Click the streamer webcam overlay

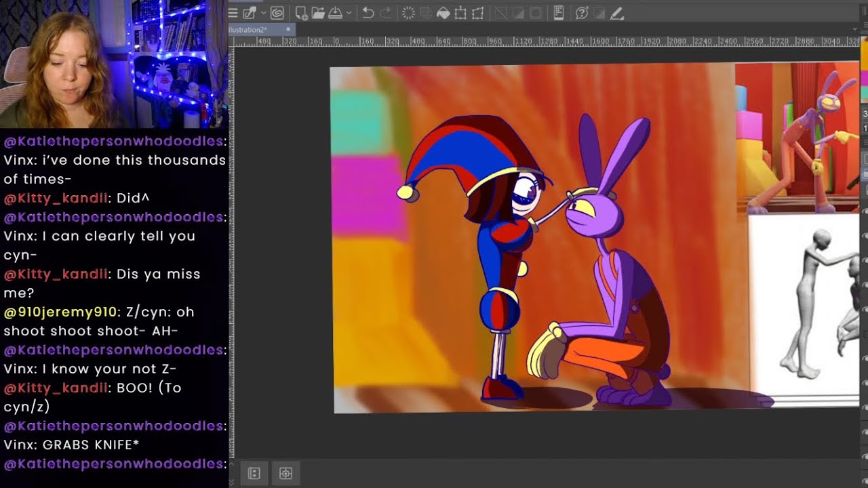pyautogui.click(x=113, y=64)
